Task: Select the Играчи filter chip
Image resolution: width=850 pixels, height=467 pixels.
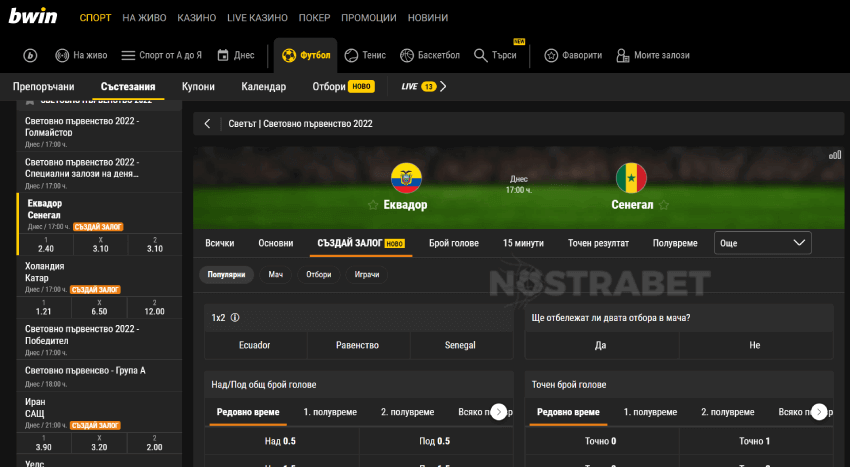Action: click(x=367, y=274)
